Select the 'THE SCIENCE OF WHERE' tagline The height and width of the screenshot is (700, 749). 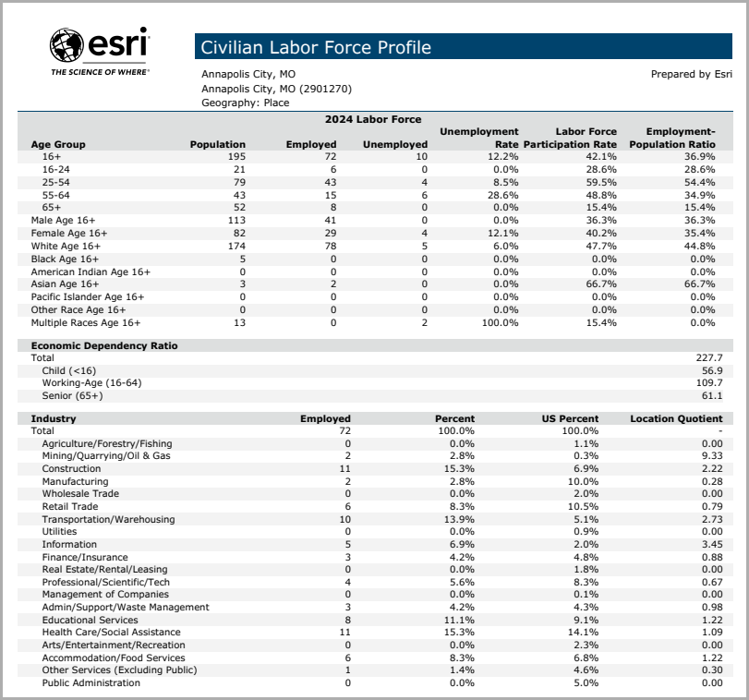(x=100, y=70)
